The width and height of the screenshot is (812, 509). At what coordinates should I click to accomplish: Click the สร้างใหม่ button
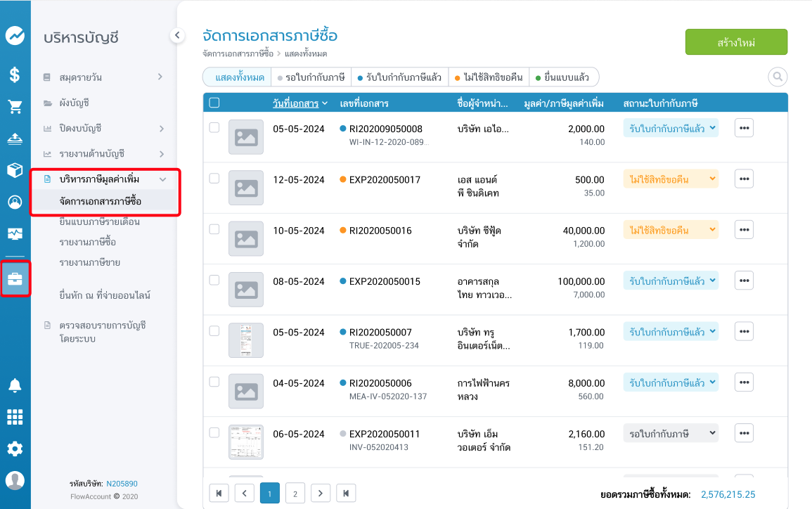(736, 42)
